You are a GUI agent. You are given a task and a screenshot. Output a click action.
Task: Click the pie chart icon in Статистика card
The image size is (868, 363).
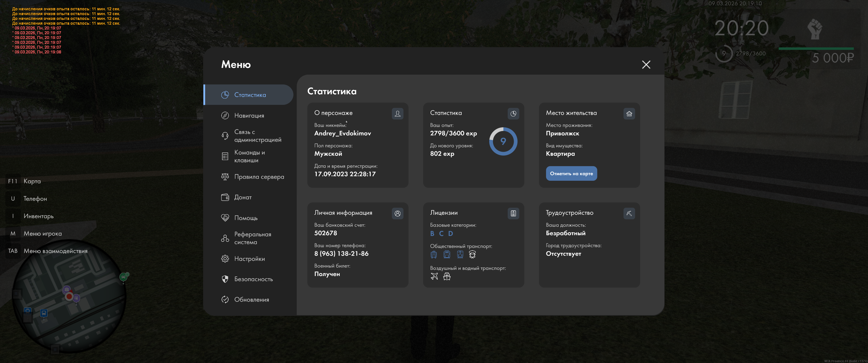point(513,114)
